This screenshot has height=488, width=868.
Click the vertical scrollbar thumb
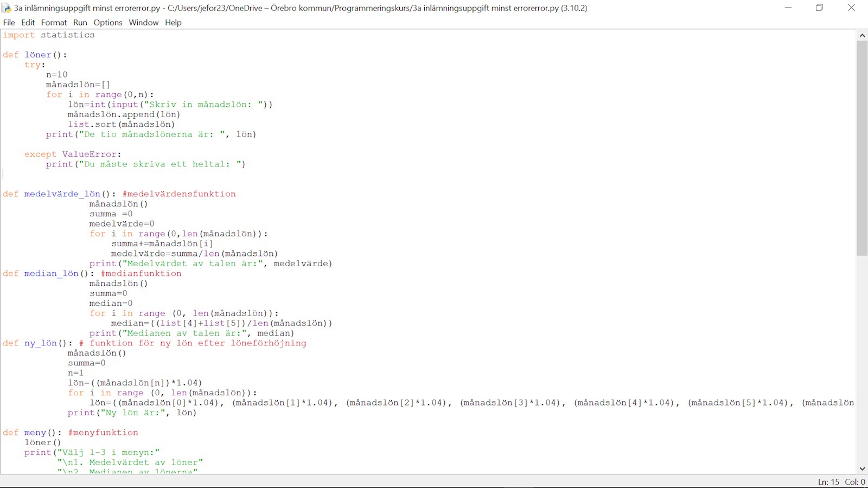coord(862,146)
